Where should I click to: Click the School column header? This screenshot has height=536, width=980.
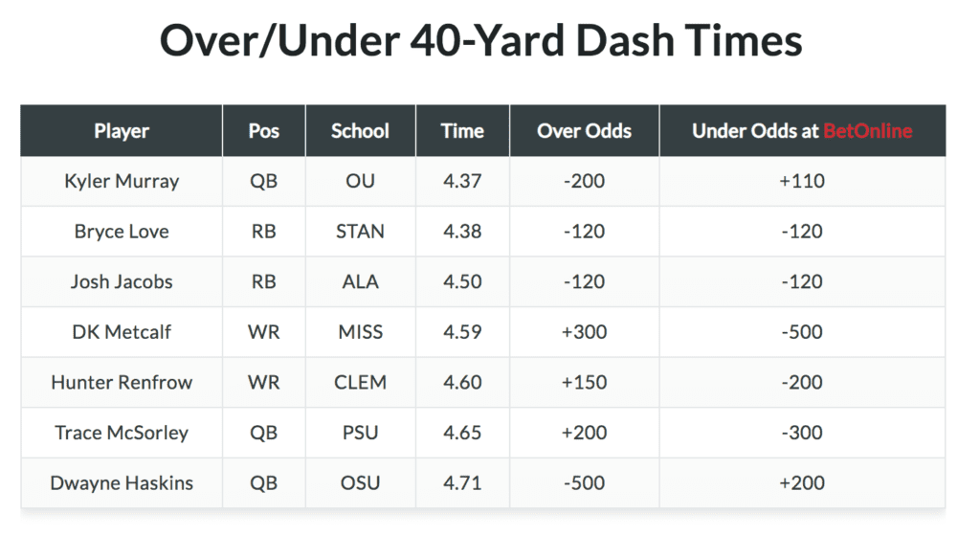[360, 131]
